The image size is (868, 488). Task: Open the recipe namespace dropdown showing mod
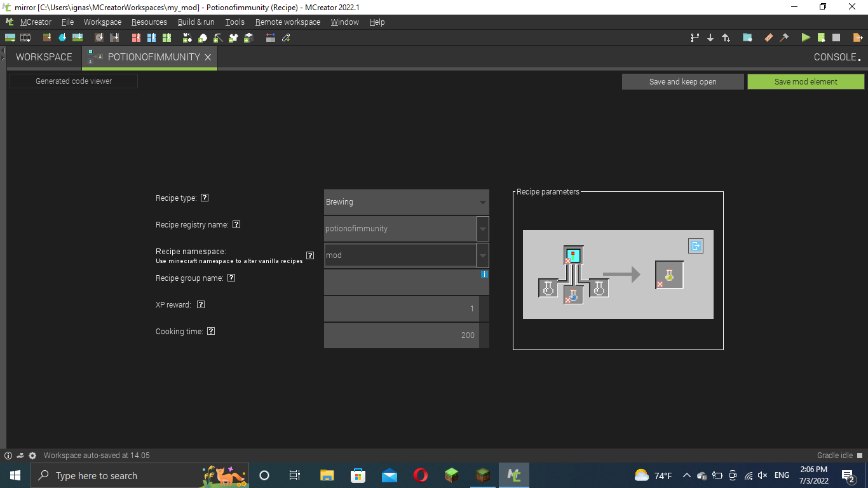[x=482, y=255]
